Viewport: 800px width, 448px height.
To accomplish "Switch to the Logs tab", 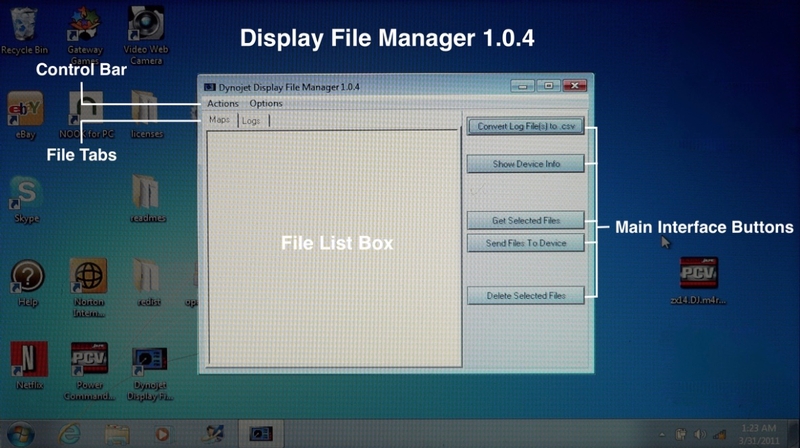I will (x=251, y=121).
